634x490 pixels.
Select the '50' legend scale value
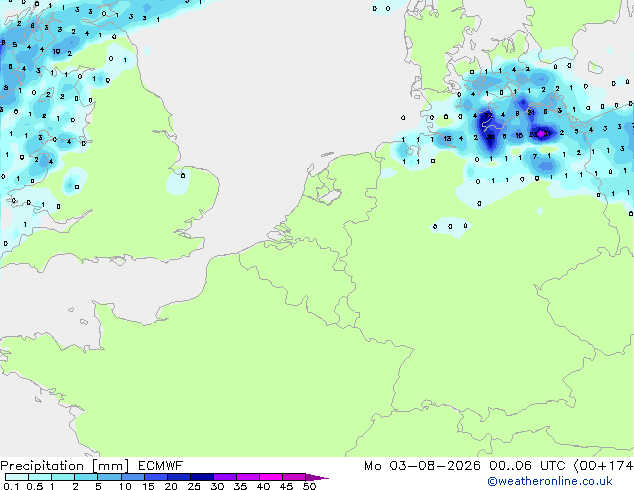click(x=310, y=486)
